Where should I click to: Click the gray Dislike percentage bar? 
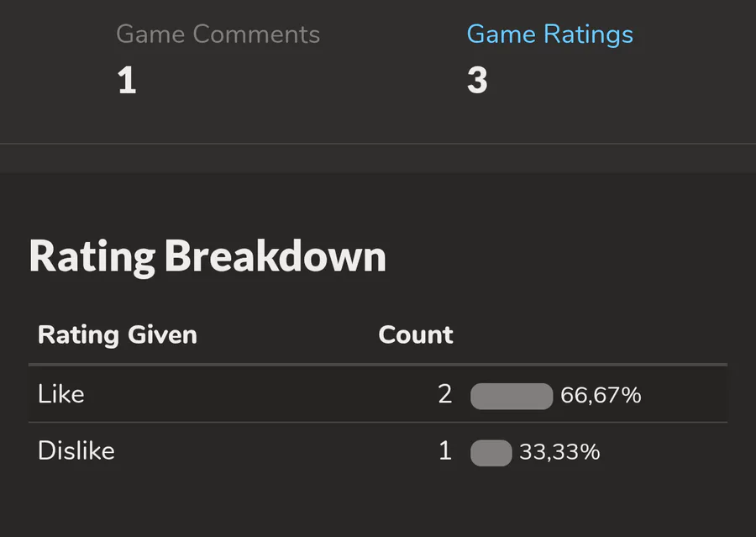coord(491,453)
